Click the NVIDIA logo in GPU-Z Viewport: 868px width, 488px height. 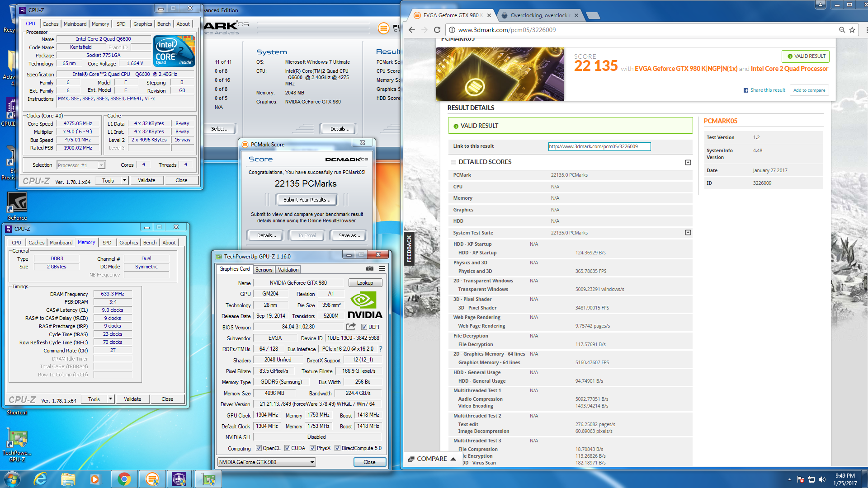[365, 305]
